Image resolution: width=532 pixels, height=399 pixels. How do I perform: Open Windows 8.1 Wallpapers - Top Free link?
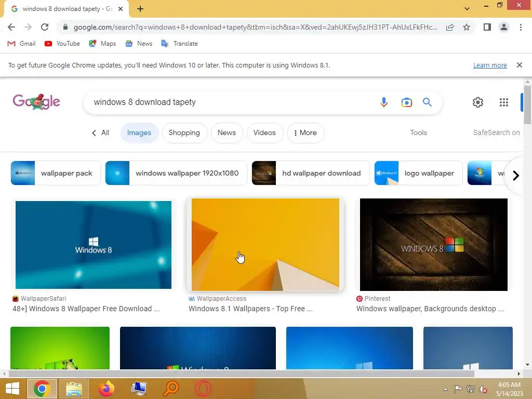(x=250, y=309)
